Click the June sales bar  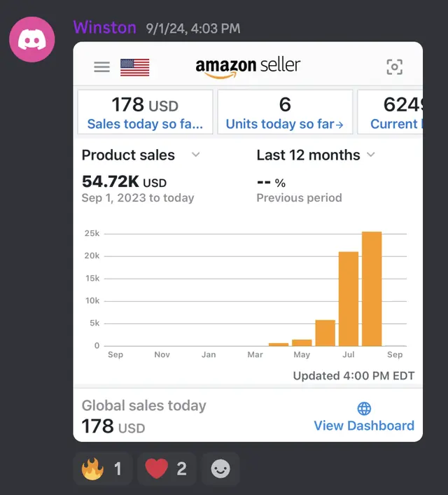(x=325, y=333)
